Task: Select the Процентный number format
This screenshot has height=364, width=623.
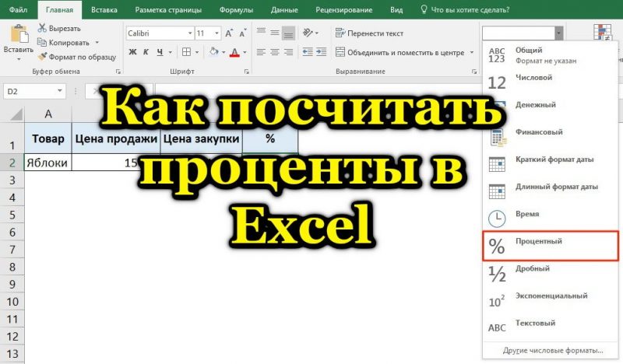Action: pos(551,245)
